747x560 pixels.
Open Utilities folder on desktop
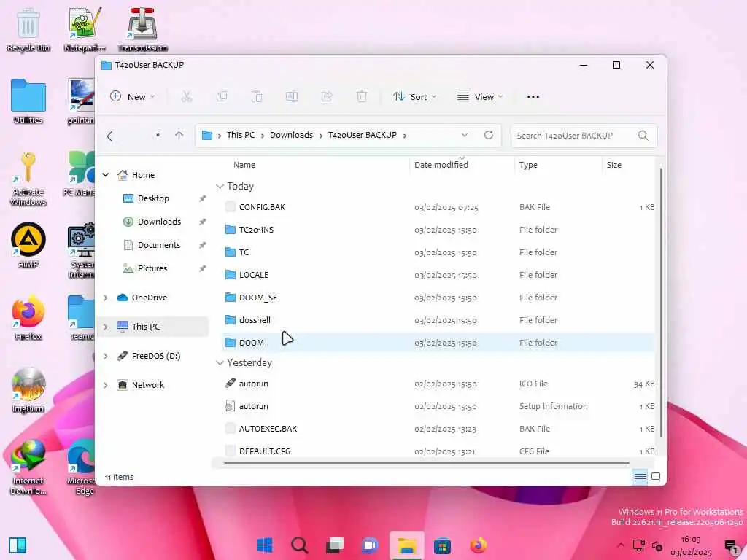click(28, 101)
